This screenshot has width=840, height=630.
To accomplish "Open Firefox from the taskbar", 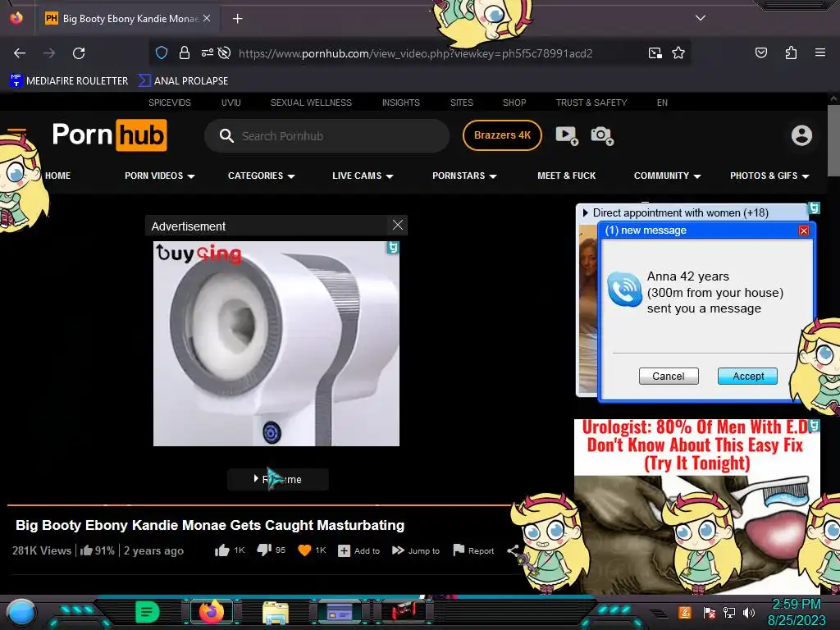I will 211,611.
